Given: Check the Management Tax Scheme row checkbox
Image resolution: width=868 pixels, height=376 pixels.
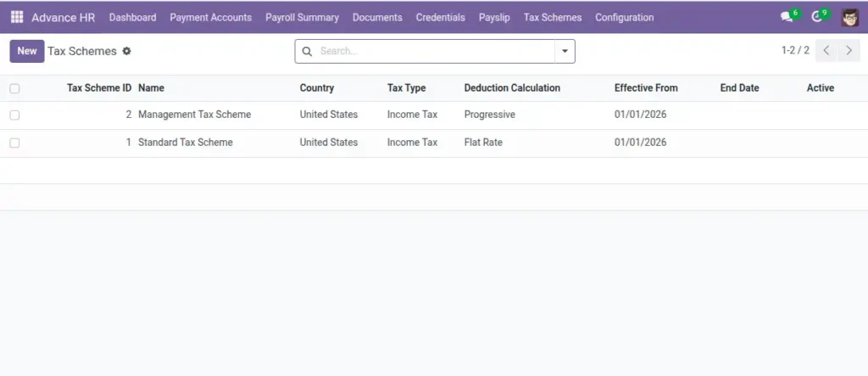Looking at the screenshot, I should pyautogui.click(x=14, y=115).
